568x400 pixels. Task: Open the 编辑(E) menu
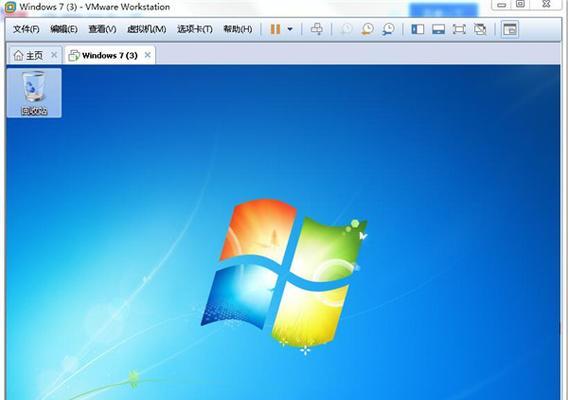[x=64, y=29]
